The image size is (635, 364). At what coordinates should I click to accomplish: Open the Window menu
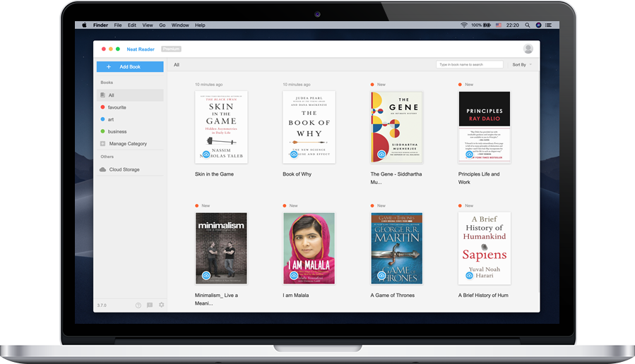click(180, 25)
